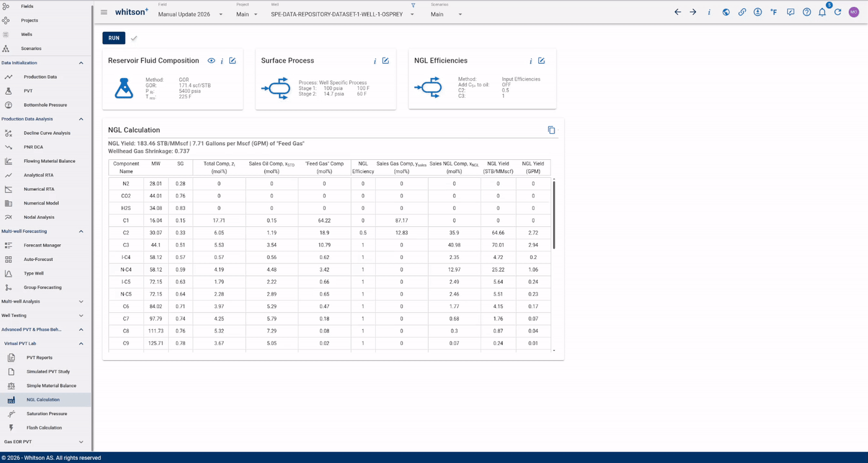Click the NGL Efficiency column header
This screenshot has width=868, height=463.
(x=363, y=167)
